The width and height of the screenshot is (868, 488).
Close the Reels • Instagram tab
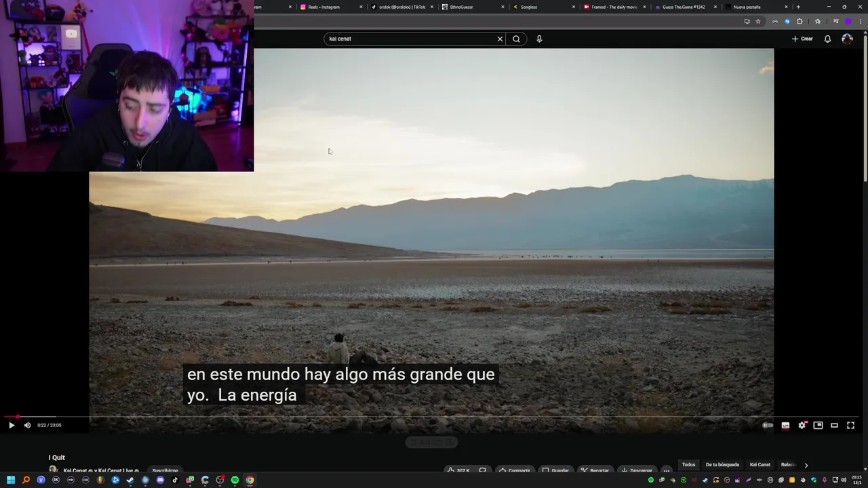pyautogui.click(x=361, y=7)
